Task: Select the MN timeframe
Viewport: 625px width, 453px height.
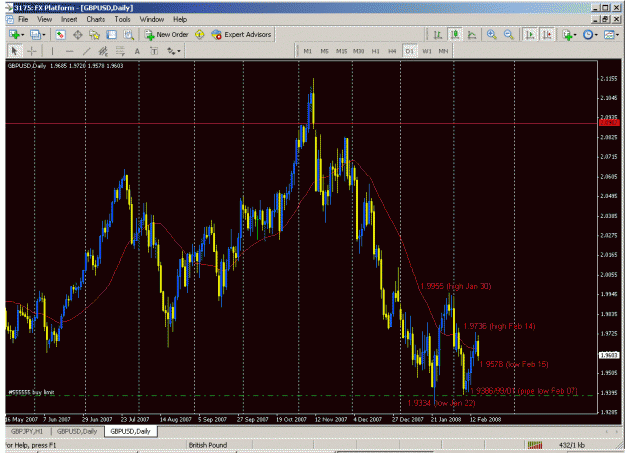Action: pos(443,51)
